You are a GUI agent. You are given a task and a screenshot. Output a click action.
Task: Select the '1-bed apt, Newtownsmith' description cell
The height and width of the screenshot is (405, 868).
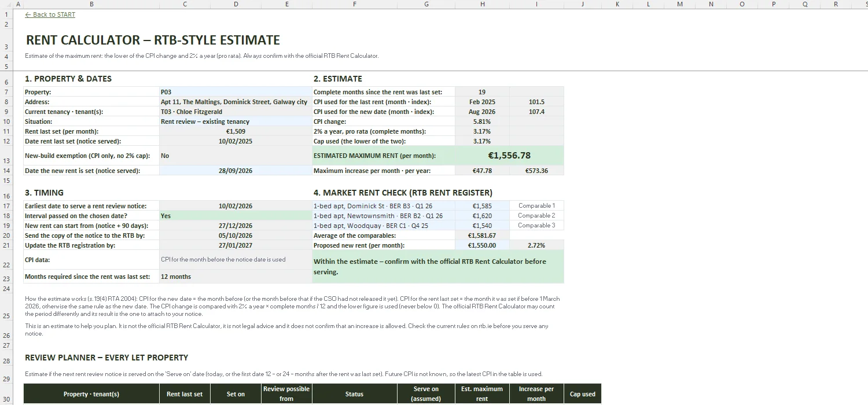384,216
